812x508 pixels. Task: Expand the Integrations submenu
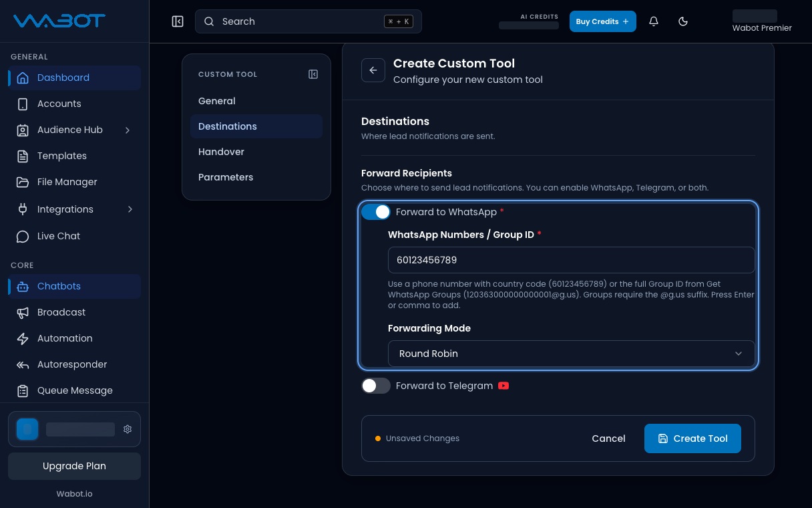(x=130, y=209)
